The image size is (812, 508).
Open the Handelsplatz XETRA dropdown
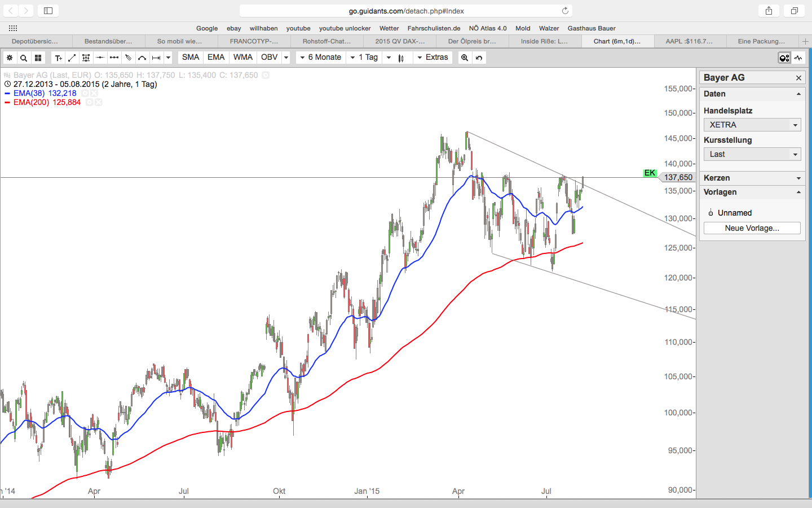(x=752, y=125)
